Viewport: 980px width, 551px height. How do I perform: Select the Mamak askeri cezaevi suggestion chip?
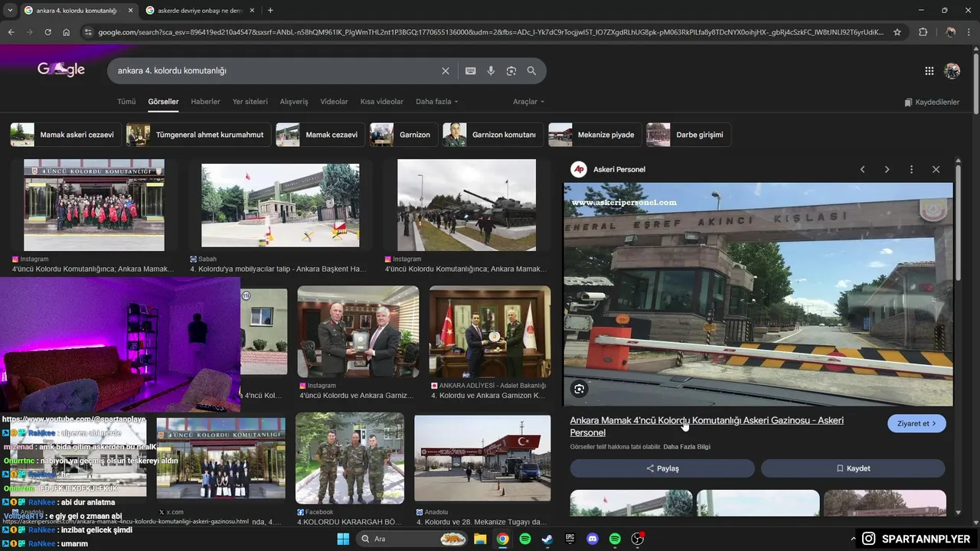coord(64,135)
